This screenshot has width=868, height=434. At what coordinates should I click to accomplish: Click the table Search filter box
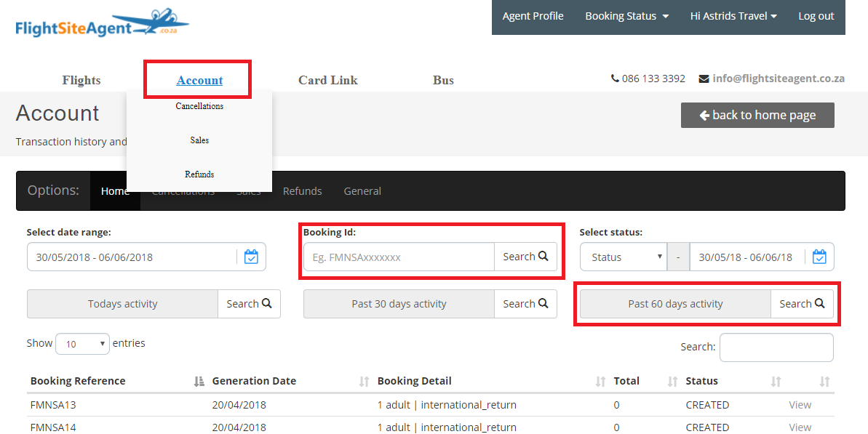pyautogui.click(x=776, y=347)
